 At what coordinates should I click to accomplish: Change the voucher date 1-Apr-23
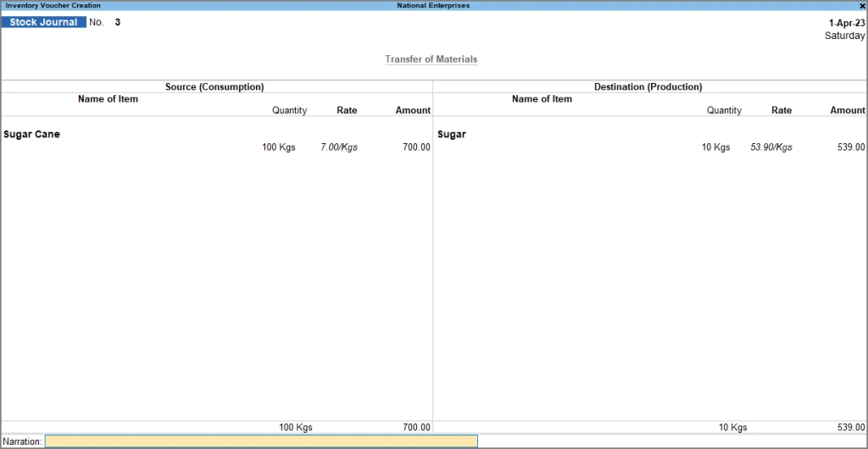pos(847,23)
